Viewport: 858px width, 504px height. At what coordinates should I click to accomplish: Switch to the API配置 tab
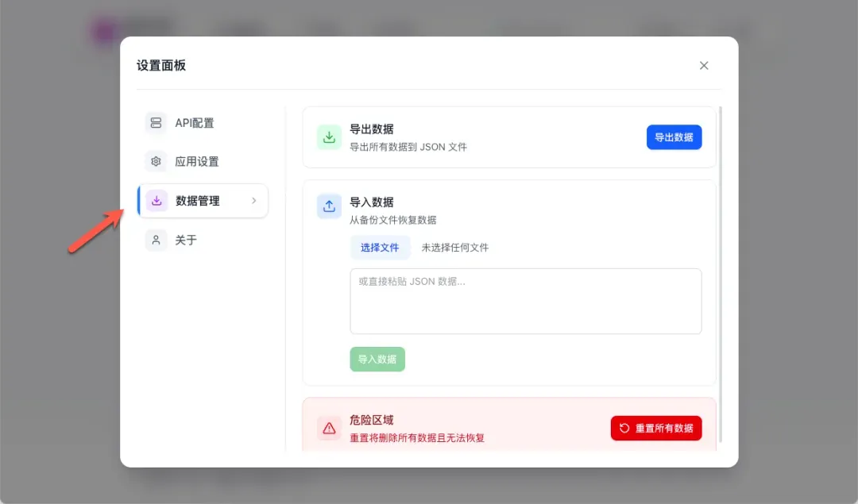coord(195,123)
